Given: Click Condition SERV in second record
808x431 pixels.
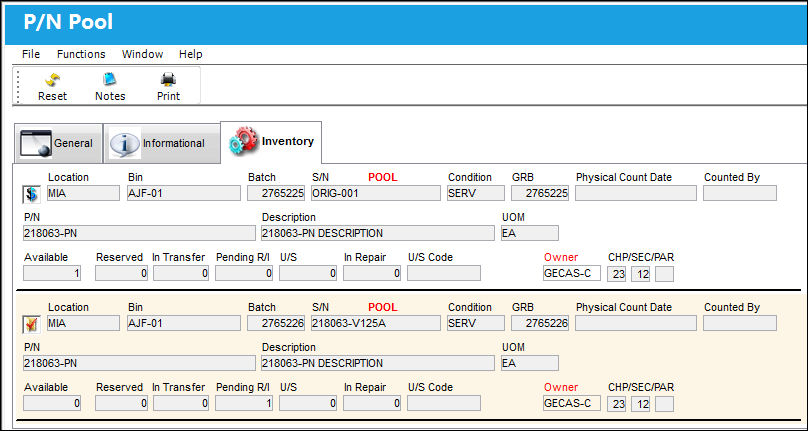Looking at the screenshot, I should (x=476, y=323).
